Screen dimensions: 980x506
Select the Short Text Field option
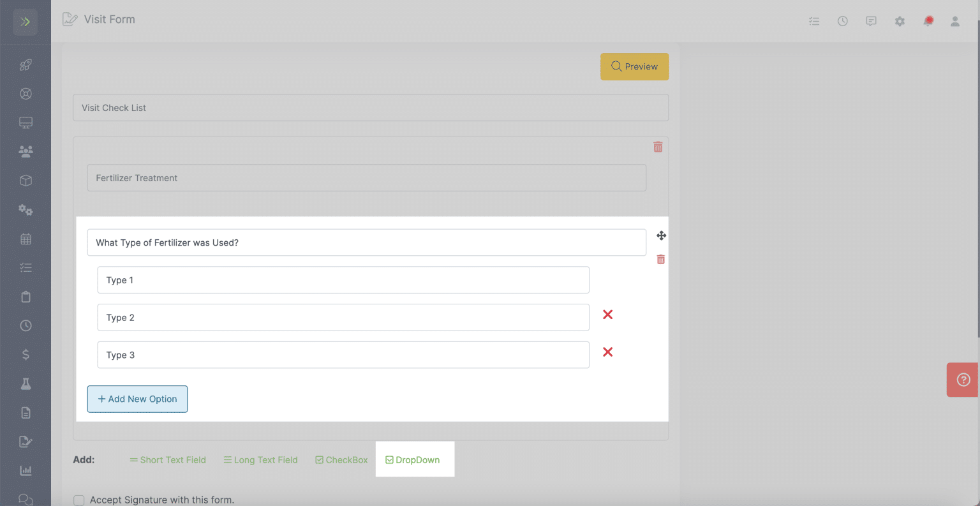pos(167,459)
